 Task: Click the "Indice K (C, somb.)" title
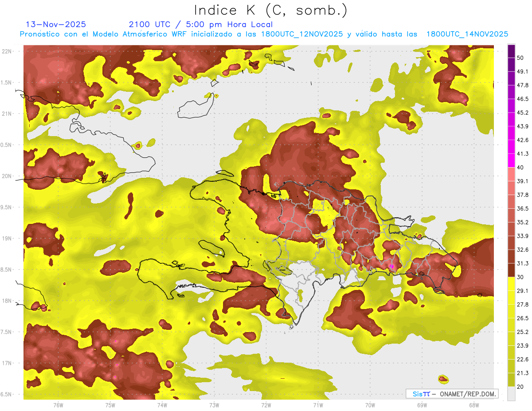[271, 10]
